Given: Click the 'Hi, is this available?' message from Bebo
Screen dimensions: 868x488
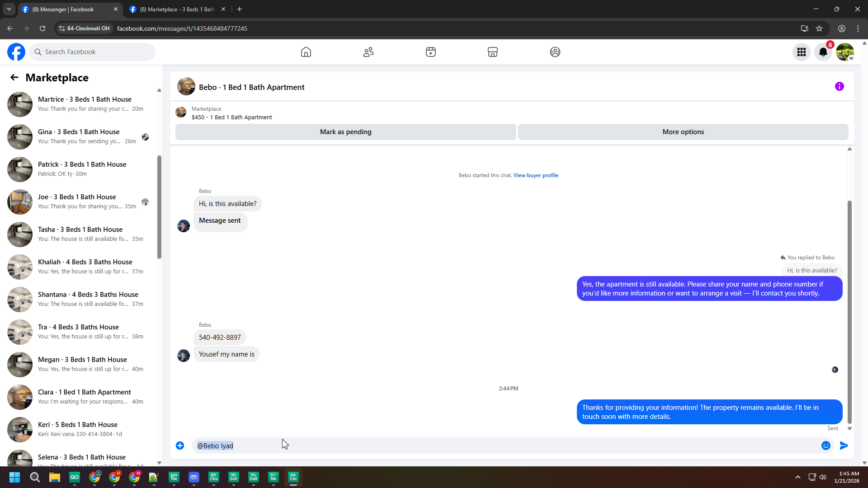Looking at the screenshot, I should click(x=227, y=204).
